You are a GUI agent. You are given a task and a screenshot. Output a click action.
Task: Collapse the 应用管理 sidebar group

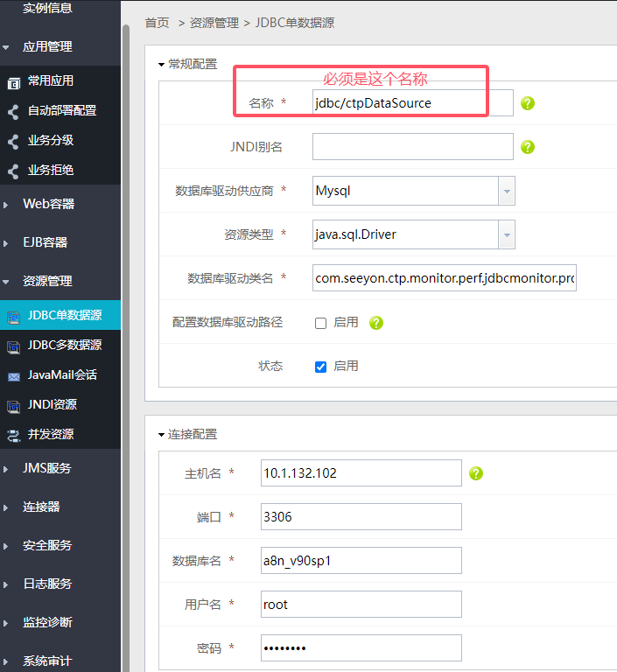tap(5, 47)
